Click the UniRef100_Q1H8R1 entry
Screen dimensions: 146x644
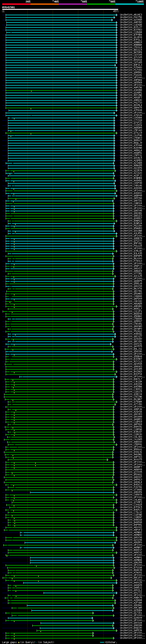click(x=131, y=93)
